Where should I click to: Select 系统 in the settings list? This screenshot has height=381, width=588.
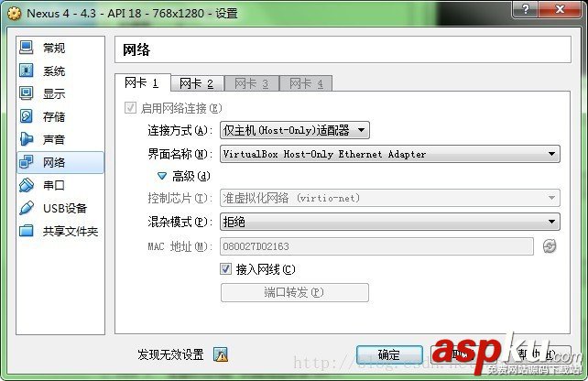click(x=60, y=71)
